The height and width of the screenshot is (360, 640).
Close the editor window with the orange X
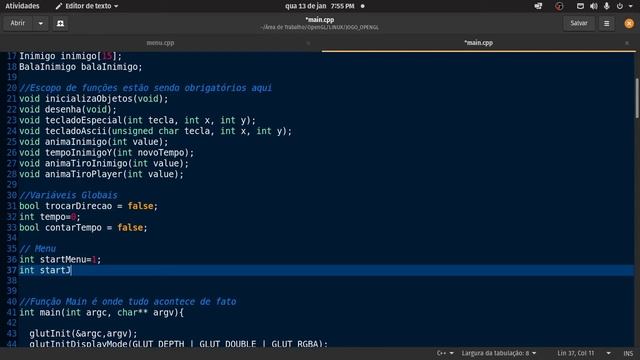[x=629, y=23]
